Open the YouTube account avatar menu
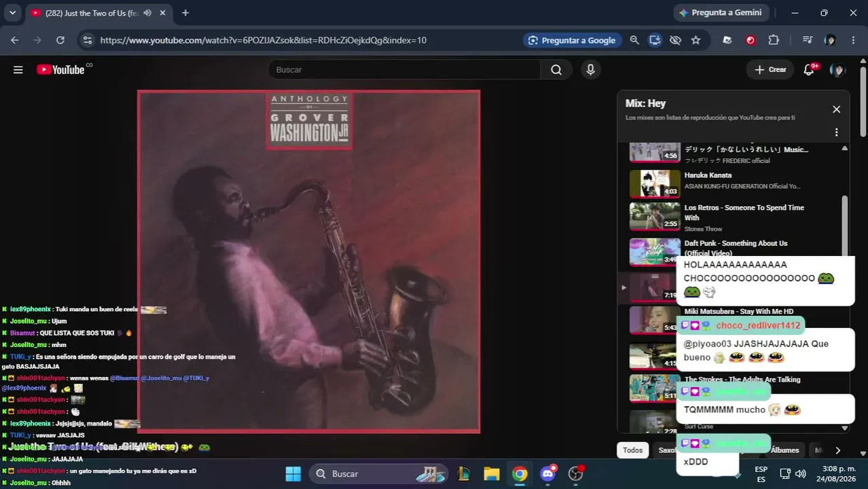This screenshot has width=868, height=489. (837, 70)
